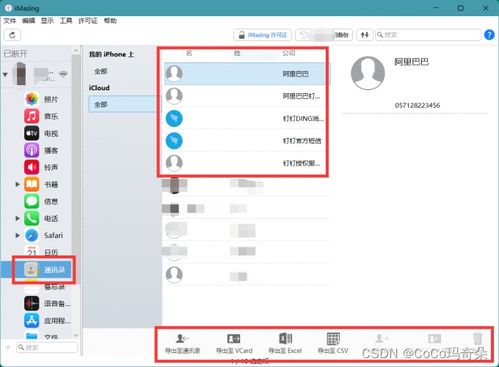Sort by the 姓 last name column

[x=237, y=53]
